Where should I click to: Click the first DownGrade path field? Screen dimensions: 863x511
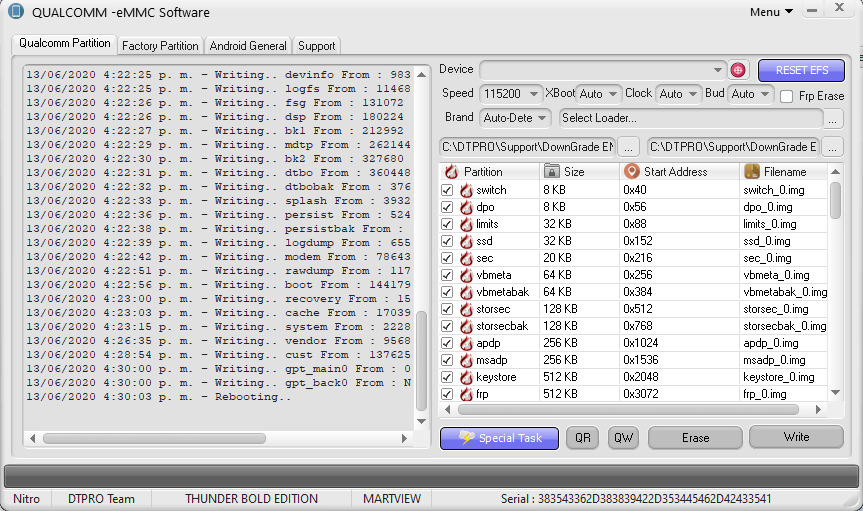(528, 147)
